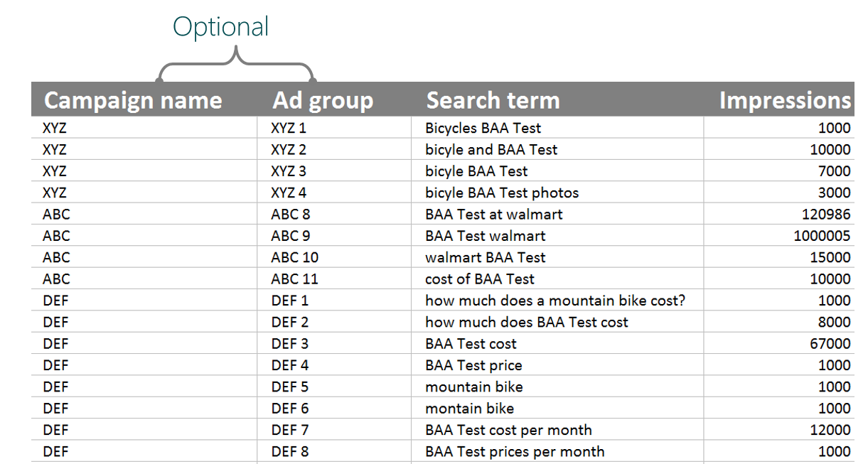
Task: Select the 'BAA Test prices per month' cell
Action: [x=515, y=451]
